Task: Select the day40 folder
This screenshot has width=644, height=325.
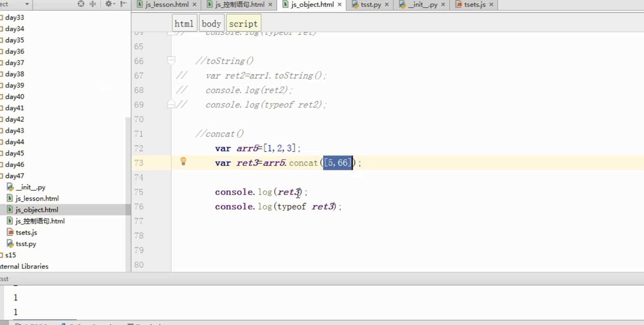Action: tap(15, 97)
